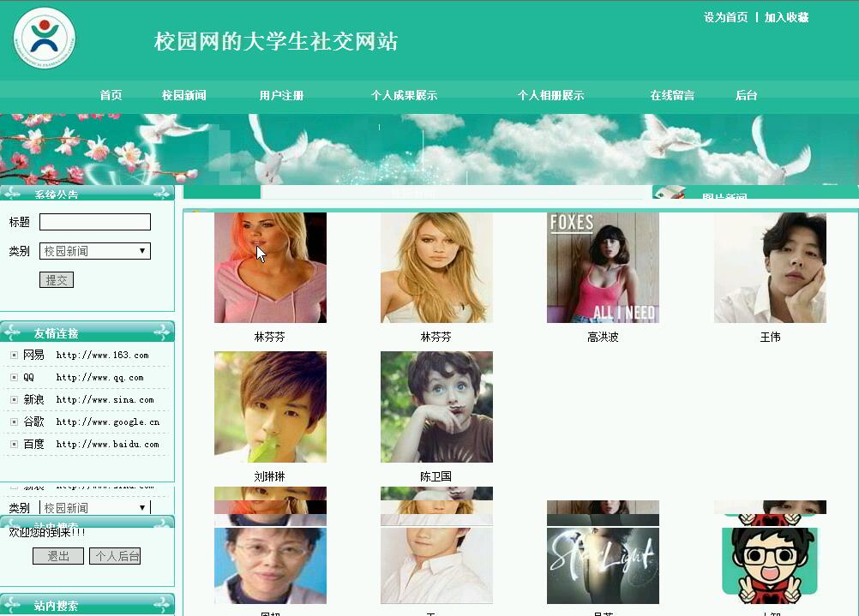Open the http://www.baidu.com link
The image size is (859, 616).
pyautogui.click(x=107, y=444)
